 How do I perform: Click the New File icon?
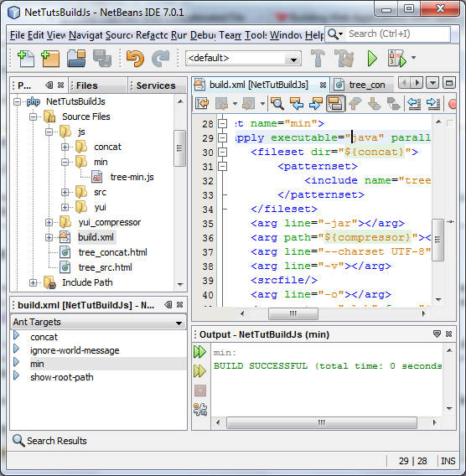(x=26, y=59)
